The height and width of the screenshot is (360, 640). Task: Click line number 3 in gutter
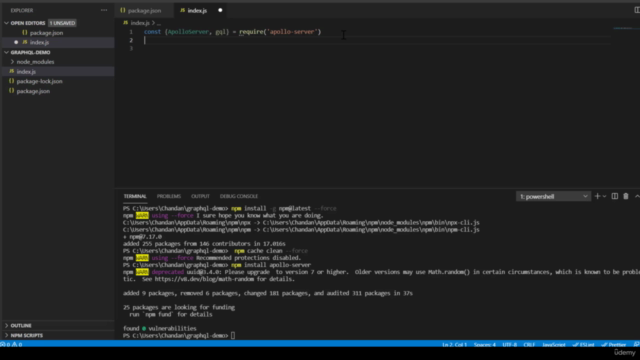coord(131,49)
